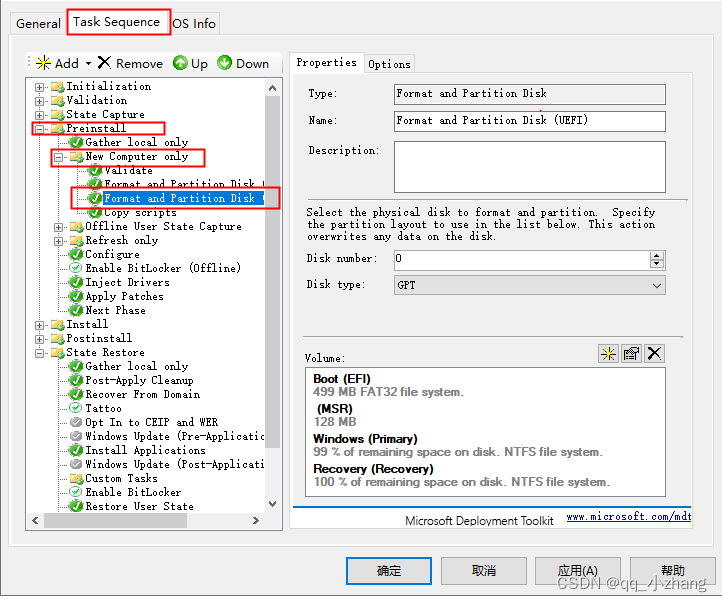The width and height of the screenshot is (722, 602).
Task: Click the Remove X icon
Action: point(105,63)
